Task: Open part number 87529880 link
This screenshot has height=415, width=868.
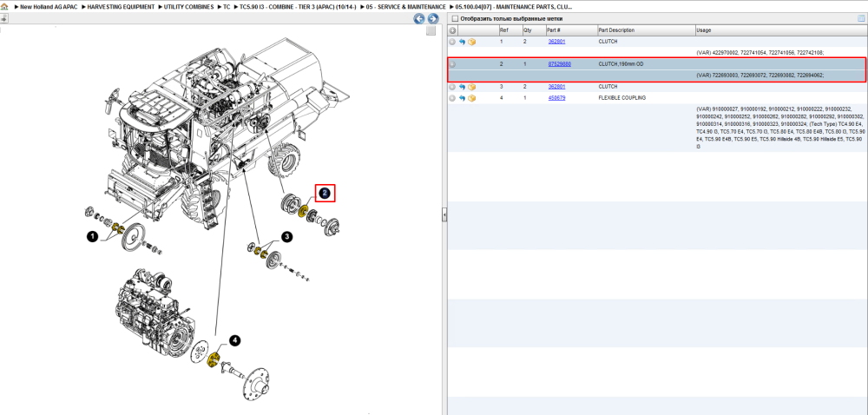Action: coord(559,64)
